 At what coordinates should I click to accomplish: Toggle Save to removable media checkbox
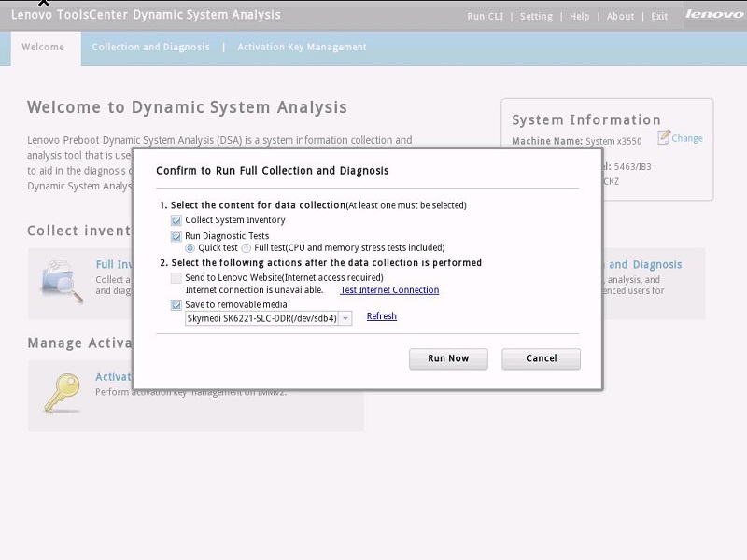click(176, 304)
